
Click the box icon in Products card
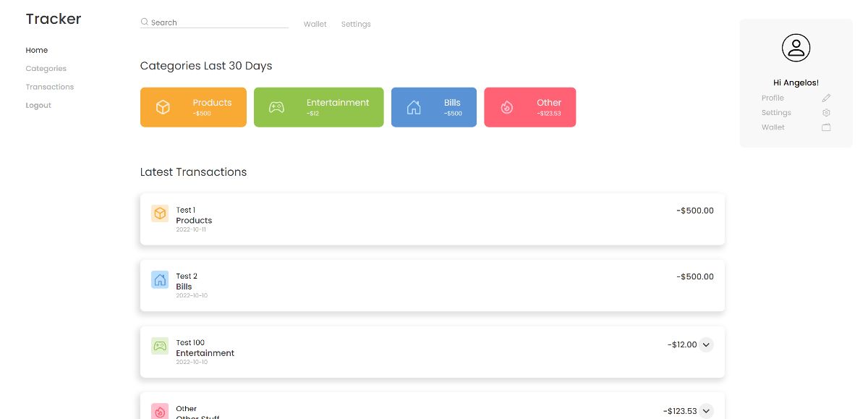click(163, 107)
